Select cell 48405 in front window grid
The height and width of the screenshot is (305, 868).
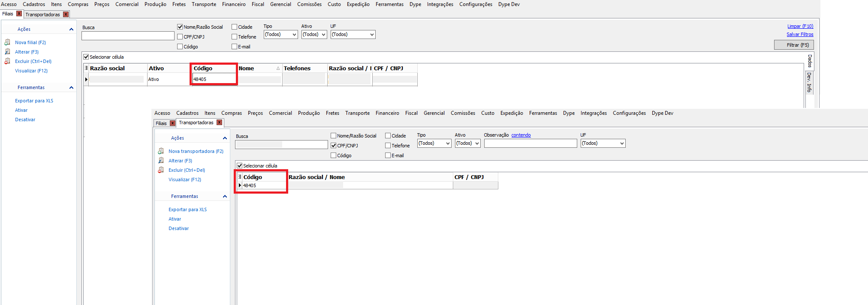click(x=264, y=185)
